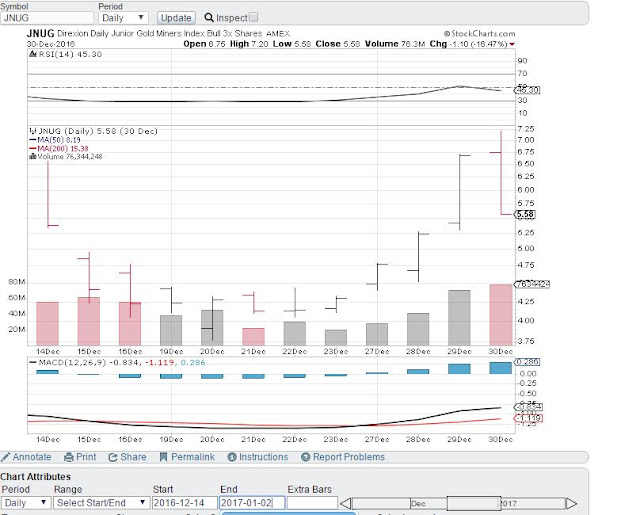Click the date range slider handle
Viewport: 640px width, 515px height.
[473, 504]
